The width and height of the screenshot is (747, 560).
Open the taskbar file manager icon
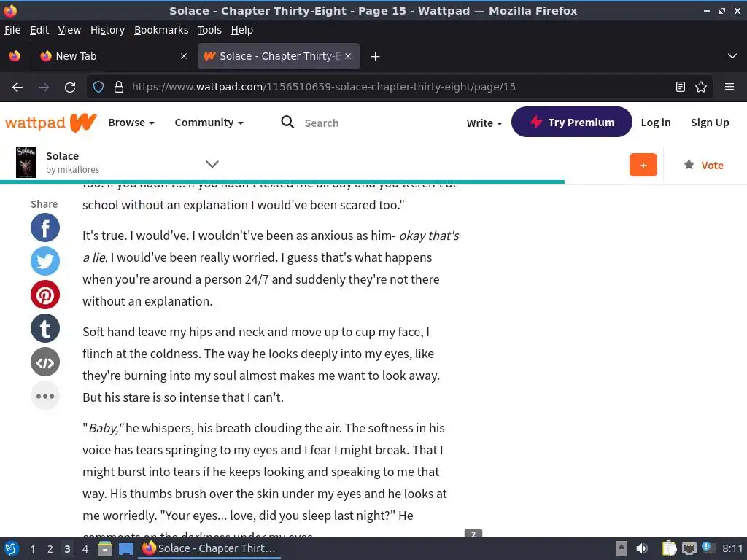point(105,548)
